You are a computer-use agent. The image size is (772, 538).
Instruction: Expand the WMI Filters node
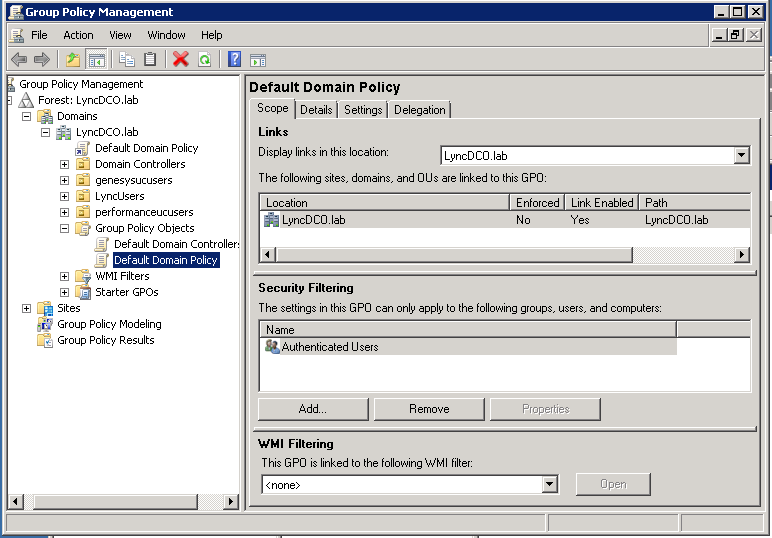64,277
